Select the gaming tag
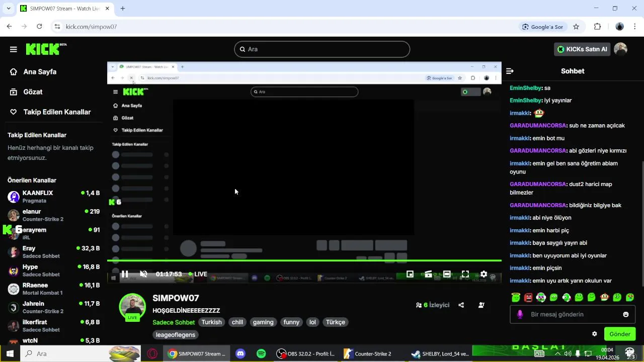Screen dimensions: 644x362 click(263, 322)
